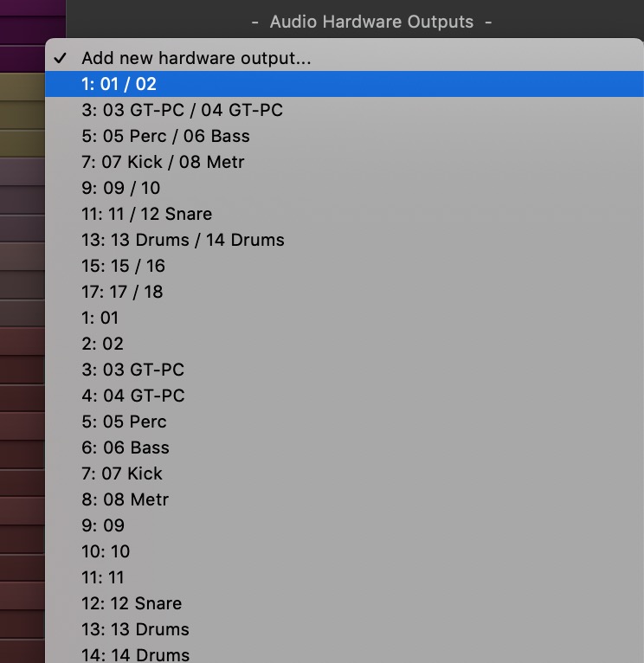Pick mono output 8: 08 Metr

pyautogui.click(x=126, y=499)
